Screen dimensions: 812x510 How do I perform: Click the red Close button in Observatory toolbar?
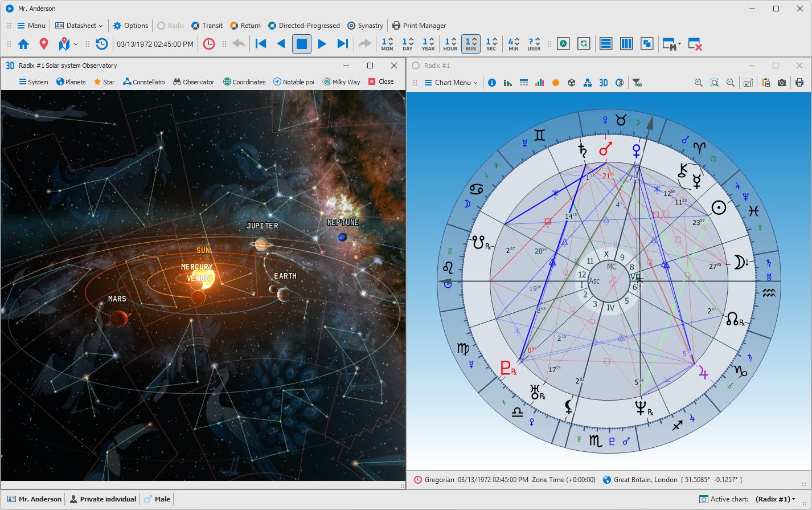381,81
